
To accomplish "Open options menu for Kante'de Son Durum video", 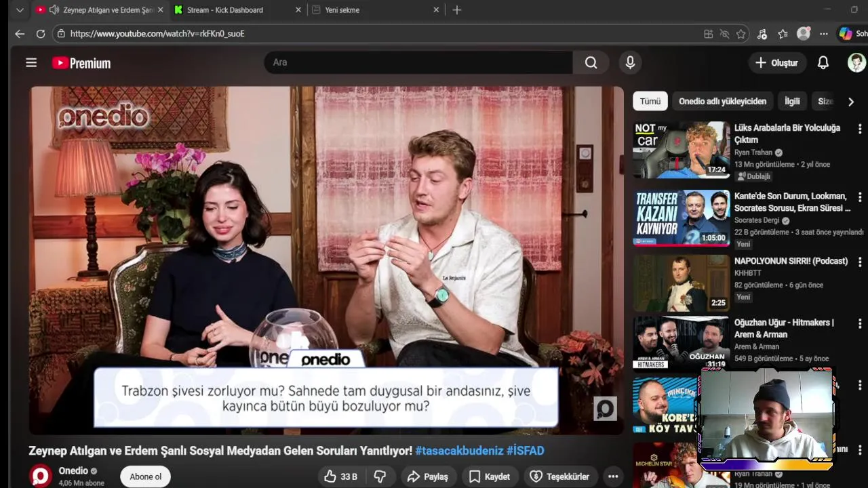I will [x=860, y=197].
